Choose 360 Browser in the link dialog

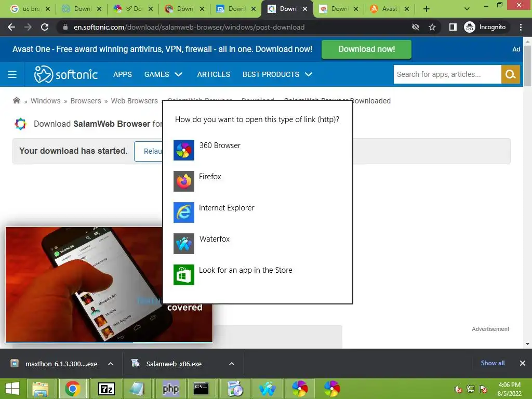[x=257, y=150]
